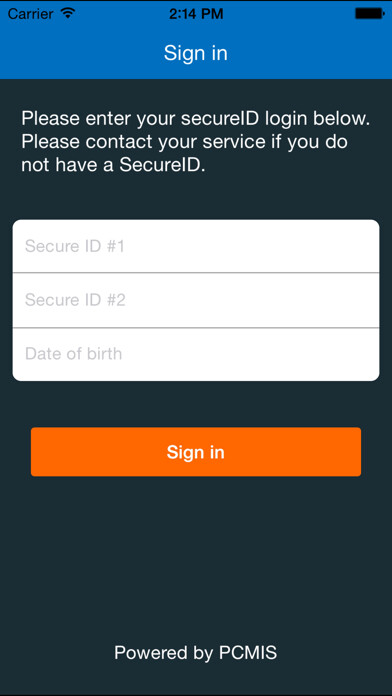
Task: Tap the 2:14 PM clock
Action: click(x=196, y=14)
